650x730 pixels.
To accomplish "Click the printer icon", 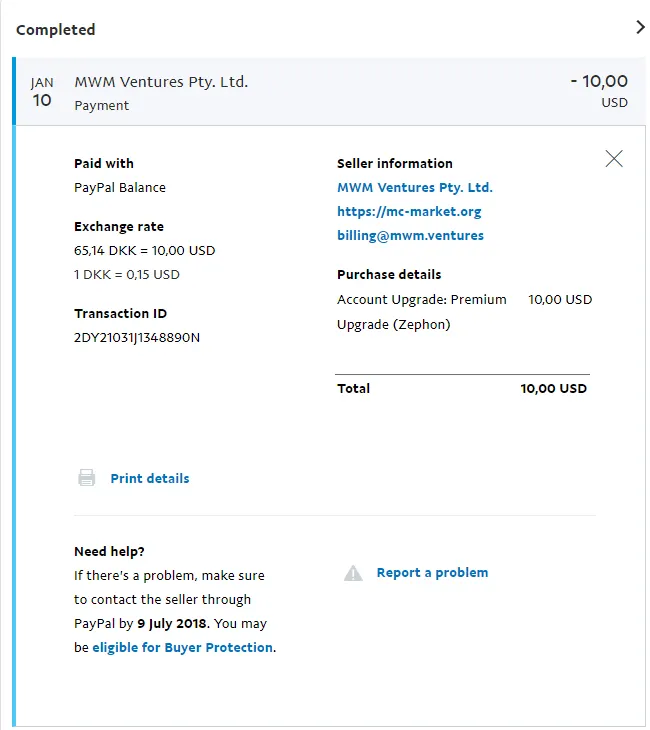I will point(87,478).
